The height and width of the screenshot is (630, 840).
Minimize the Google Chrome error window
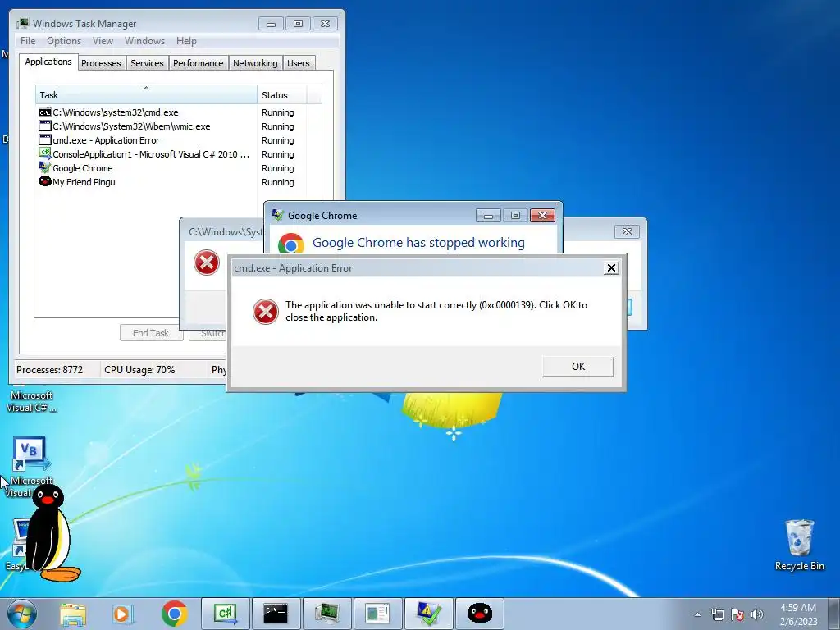pos(488,216)
